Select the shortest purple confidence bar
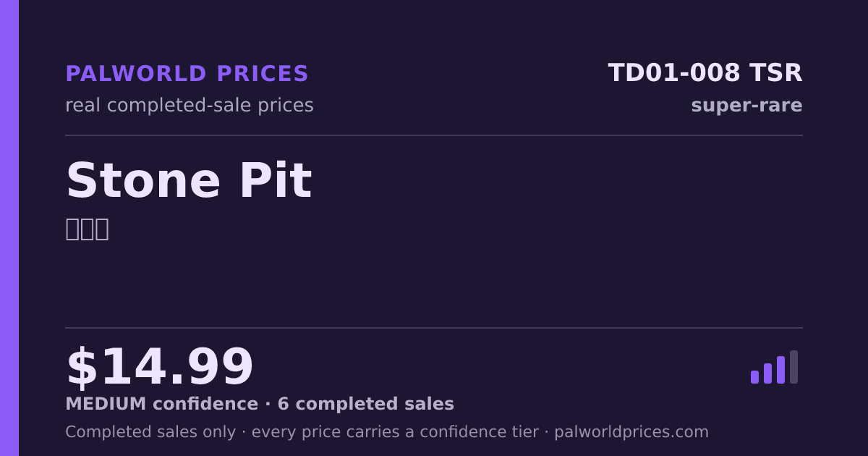This screenshot has width=868, height=456. (x=754, y=377)
